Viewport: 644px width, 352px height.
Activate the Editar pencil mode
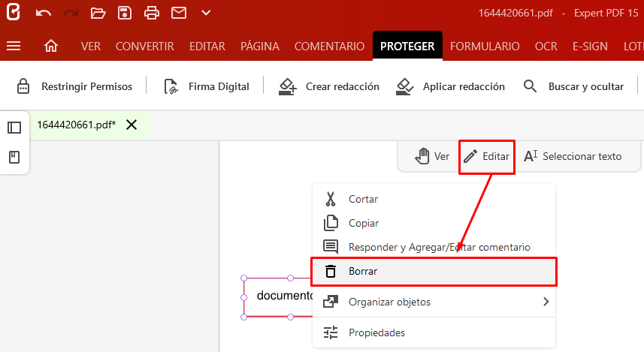coord(487,156)
